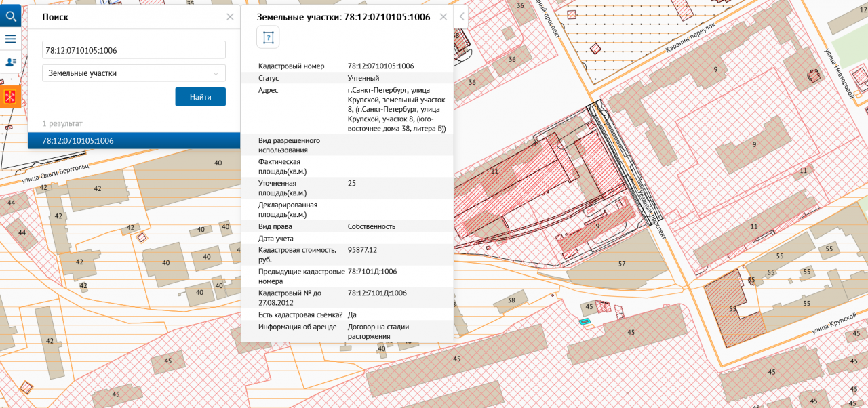Click the cyan highlighted parcel on map
868x408 pixels.
click(585, 321)
